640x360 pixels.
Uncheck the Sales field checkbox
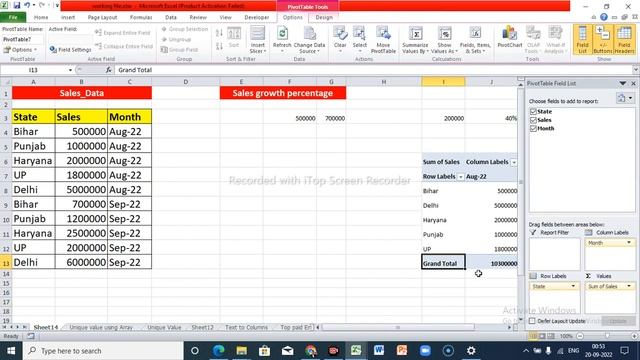tap(533, 120)
